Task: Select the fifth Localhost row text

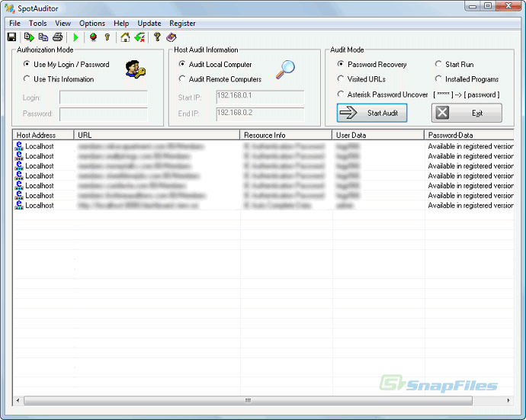Action: point(40,185)
